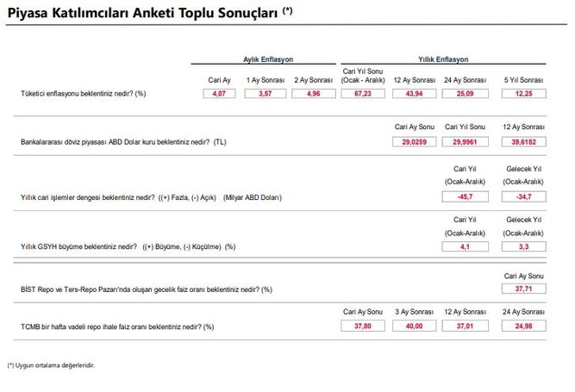Click the GSYH growth value 4,1
Viewport: 575px width, 392px height.
click(x=462, y=246)
